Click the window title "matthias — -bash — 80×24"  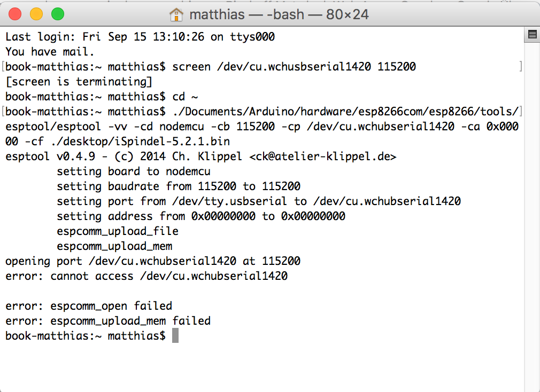pyautogui.click(x=279, y=14)
